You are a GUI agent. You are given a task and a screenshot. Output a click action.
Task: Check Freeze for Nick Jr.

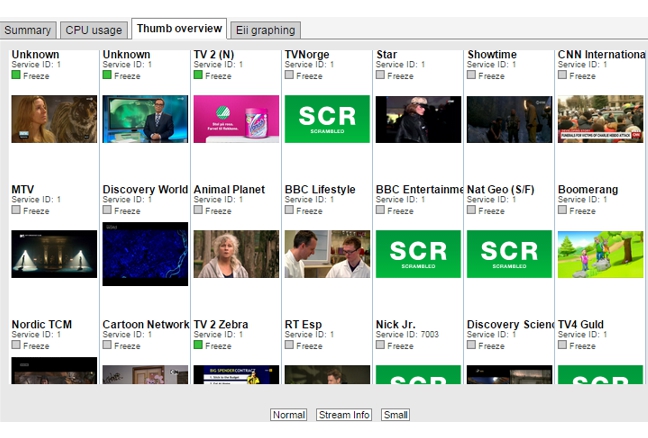click(380, 345)
